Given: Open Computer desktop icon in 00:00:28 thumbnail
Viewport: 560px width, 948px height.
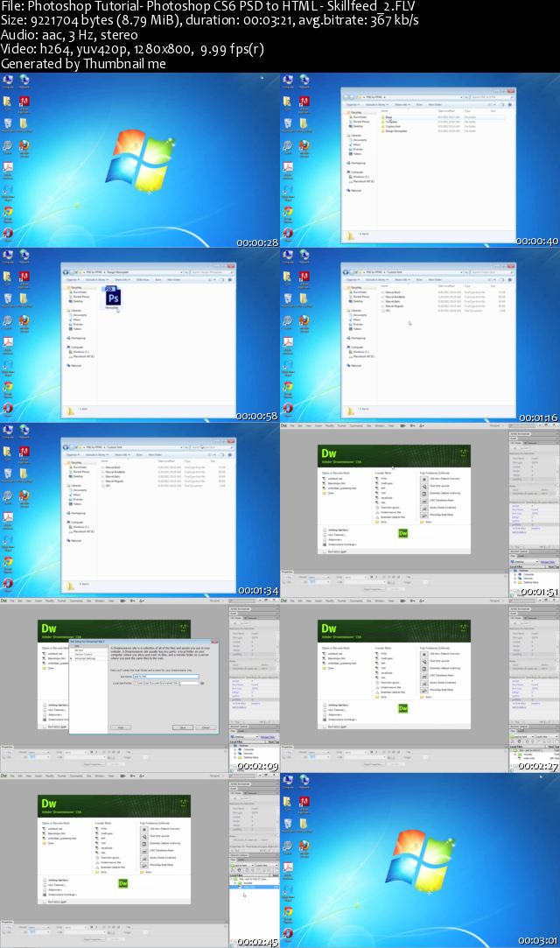Looking at the screenshot, I should [8, 80].
